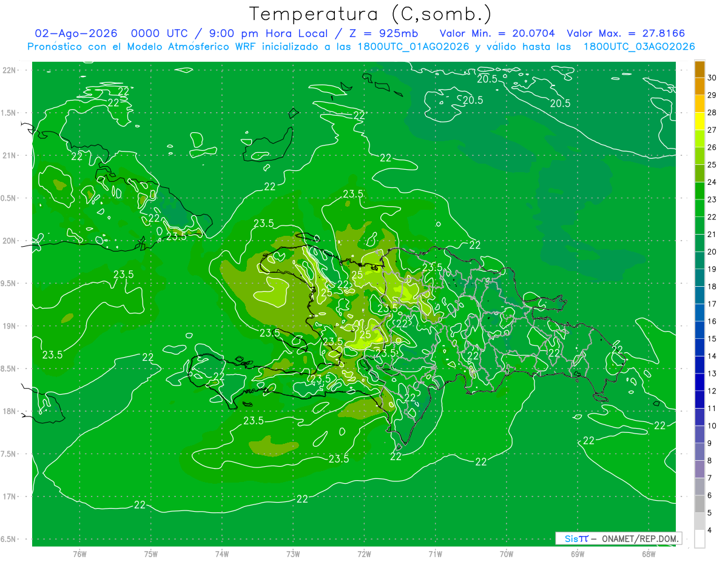Click the legend scale value '18'

tap(712, 287)
